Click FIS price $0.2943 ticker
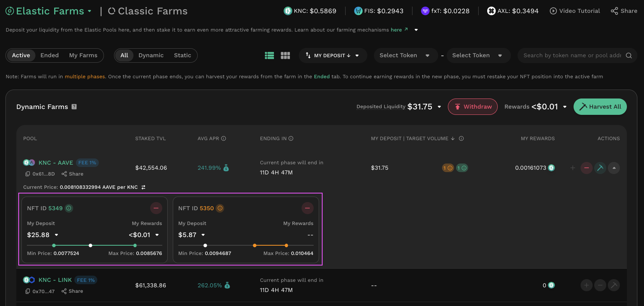Screen dimensions: 644x306 (x=379, y=11)
